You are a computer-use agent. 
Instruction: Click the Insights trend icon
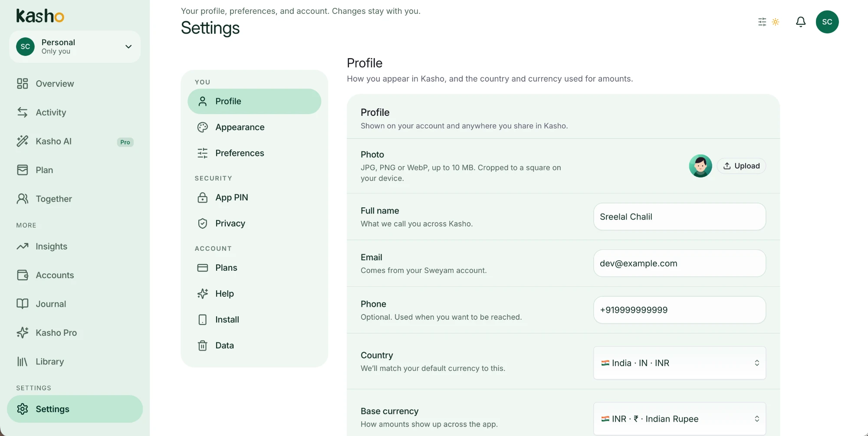(23, 246)
